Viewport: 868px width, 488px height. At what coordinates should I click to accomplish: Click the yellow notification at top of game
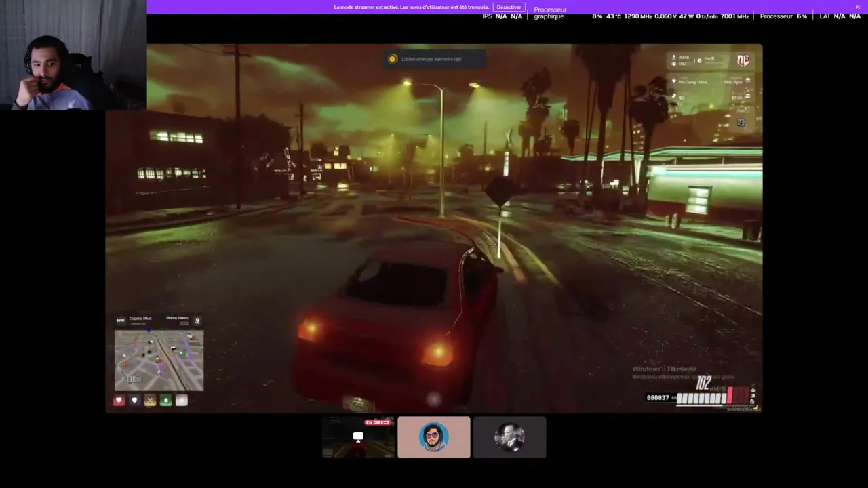click(434, 59)
